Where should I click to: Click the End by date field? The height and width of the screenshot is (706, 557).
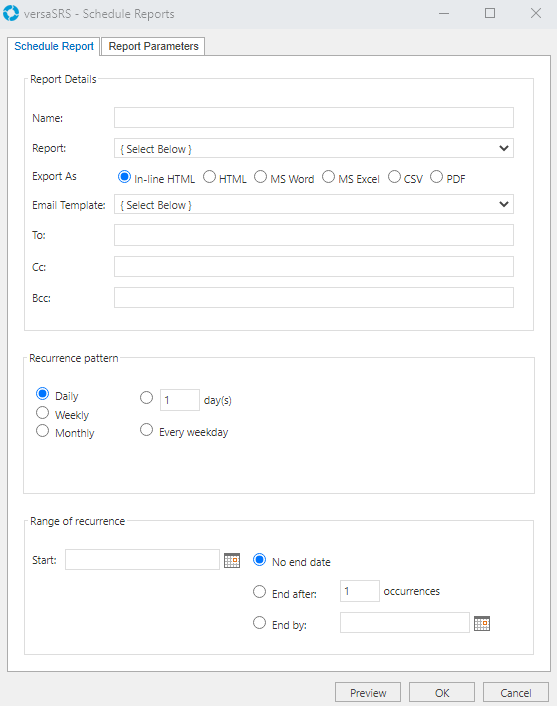click(405, 623)
